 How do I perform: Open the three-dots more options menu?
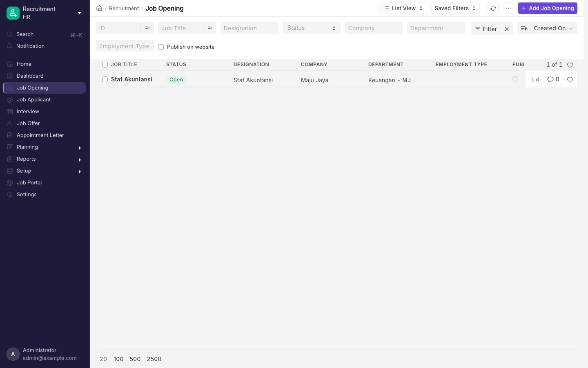(x=508, y=8)
